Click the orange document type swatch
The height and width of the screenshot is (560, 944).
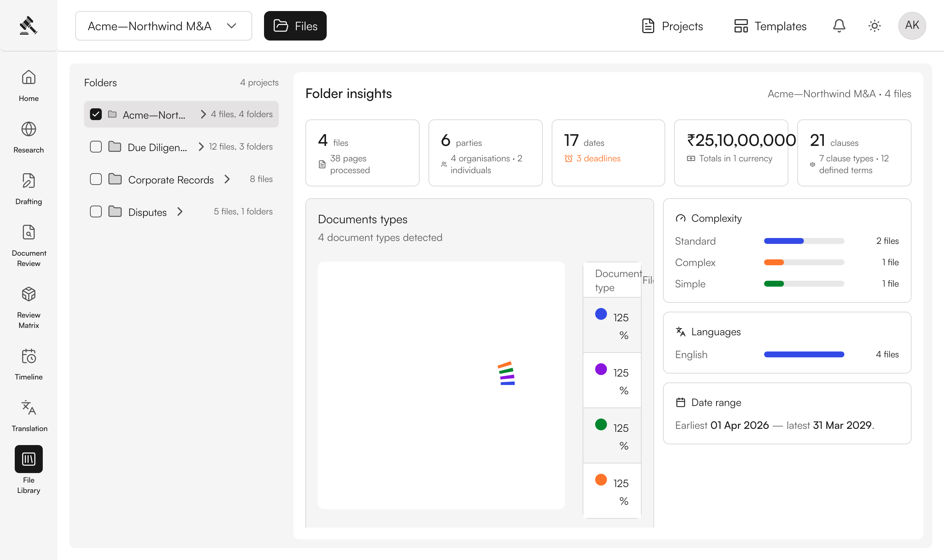(601, 480)
